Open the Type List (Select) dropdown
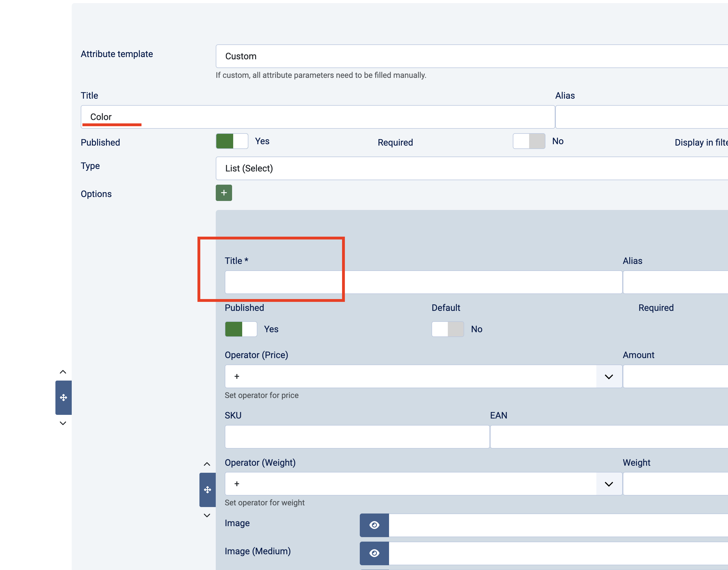 tap(468, 168)
